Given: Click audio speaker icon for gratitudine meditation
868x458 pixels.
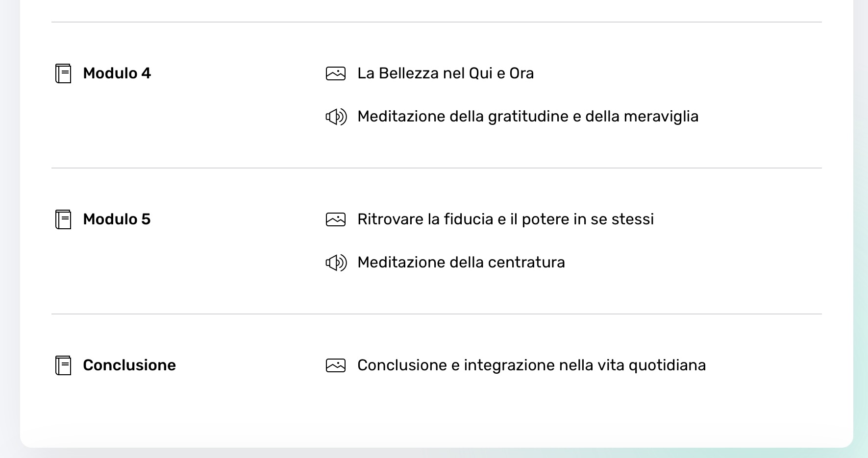Looking at the screenshot, I should click(x=336, y=117).
